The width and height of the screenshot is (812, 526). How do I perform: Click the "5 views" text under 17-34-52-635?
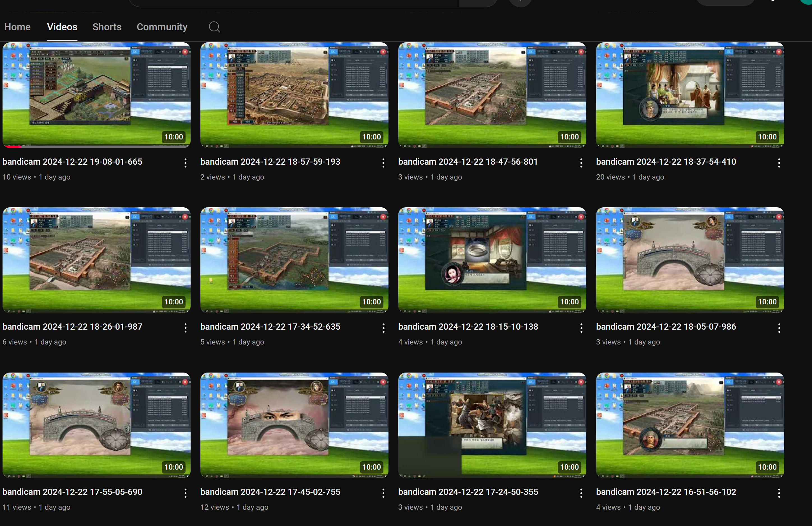coord(212,342)
